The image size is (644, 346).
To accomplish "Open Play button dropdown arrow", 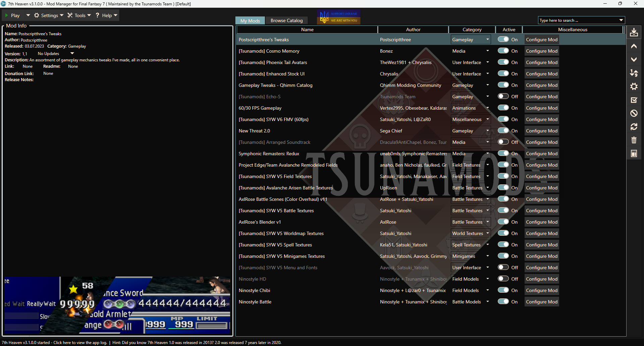I will tap(28, 15).
